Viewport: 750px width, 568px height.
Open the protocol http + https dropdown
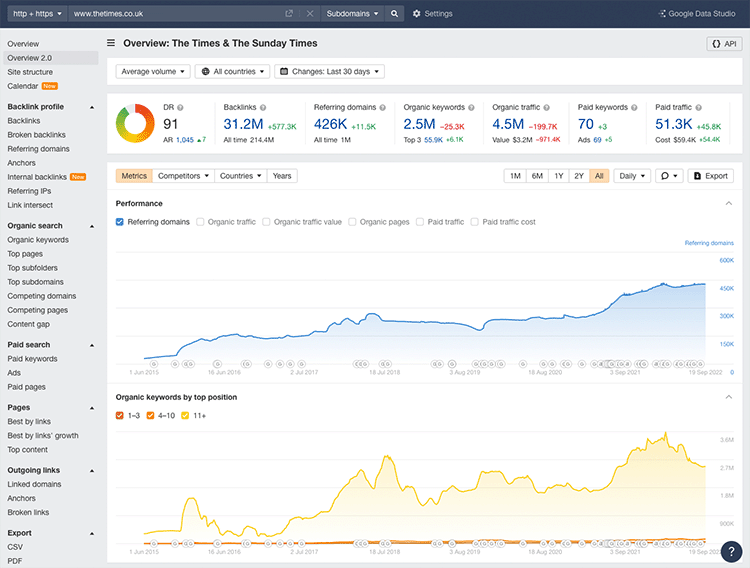[x=38, y=14]
